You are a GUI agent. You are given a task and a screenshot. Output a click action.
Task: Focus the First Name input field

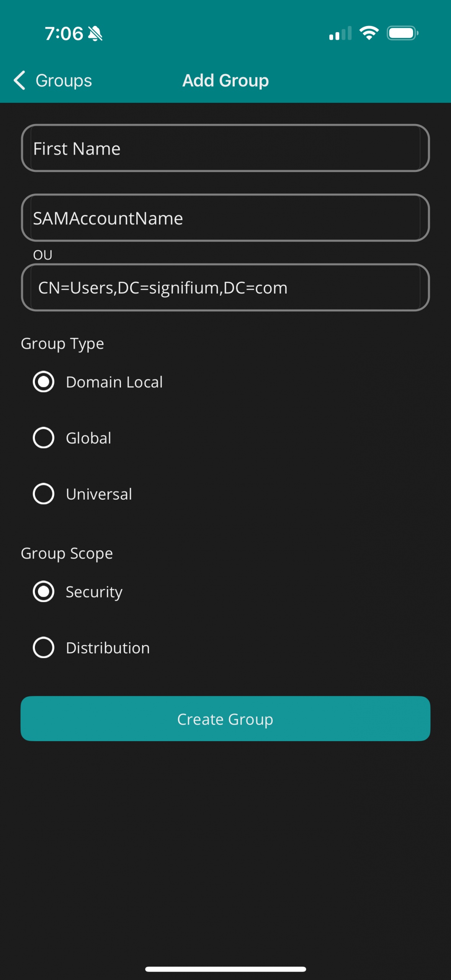tap(225, 148)
